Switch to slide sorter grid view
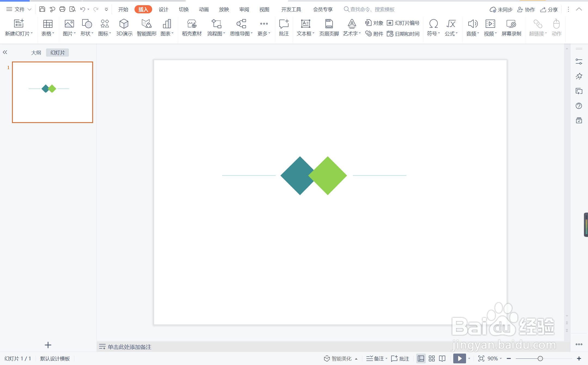This screenshot has height=365, width=588. [x=432, y=358]
